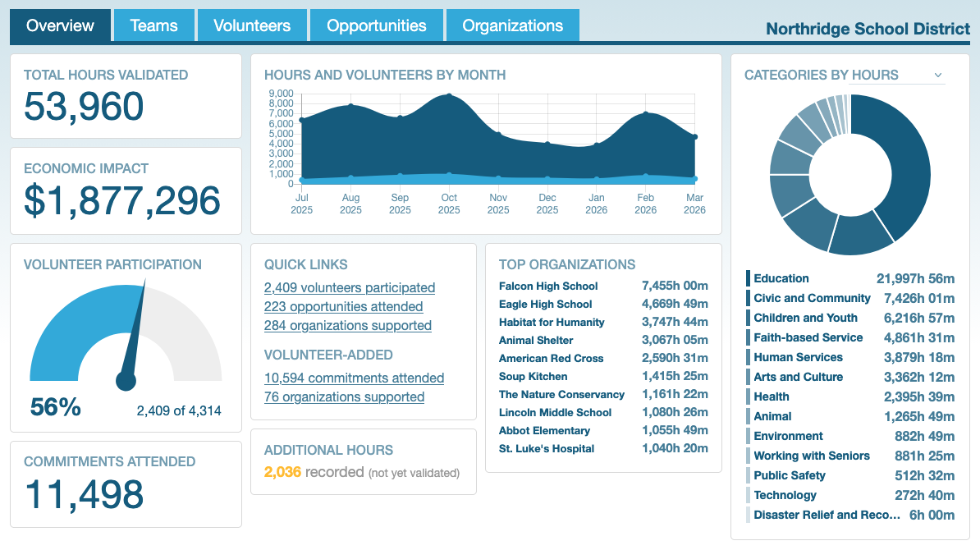Screen dimensions: 980x550
Task: Select the Education category in the legend
Action: (781, 278)
